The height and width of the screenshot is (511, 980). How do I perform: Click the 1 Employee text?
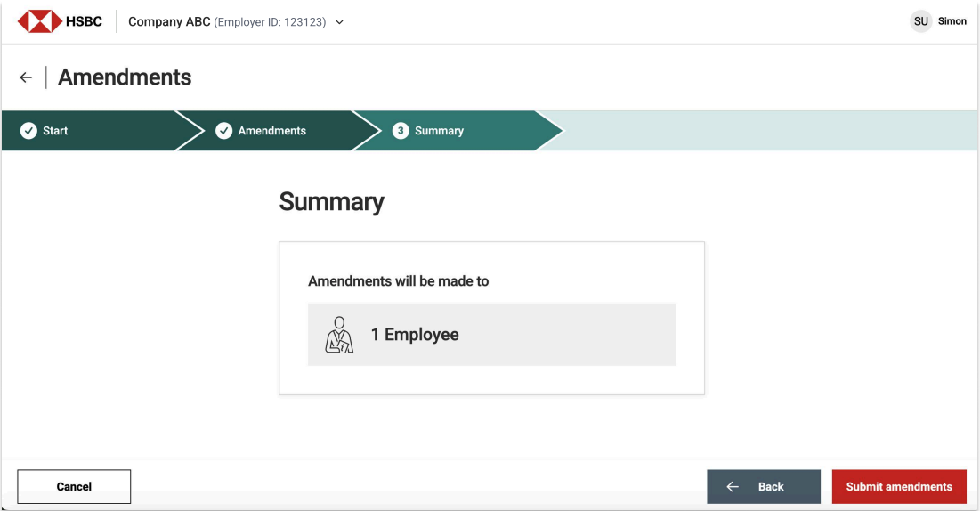(415, 335)
